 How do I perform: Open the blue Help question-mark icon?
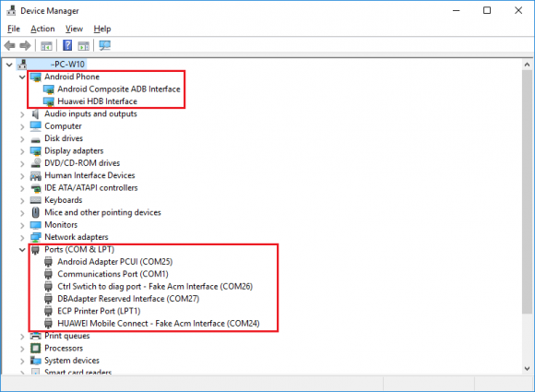tap(67, 45)
